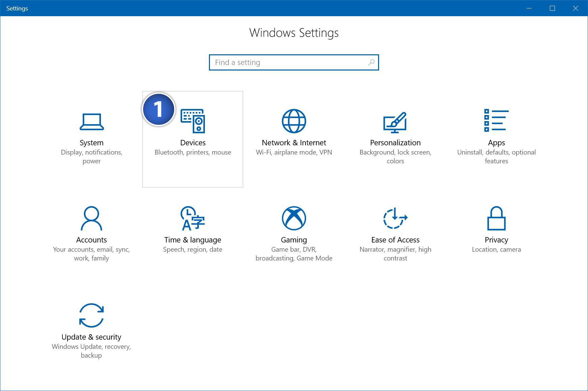Click 'Game bar, DVR, broadcasting' description
Screen dimensions: 588x391
click(x=294, y=254)
